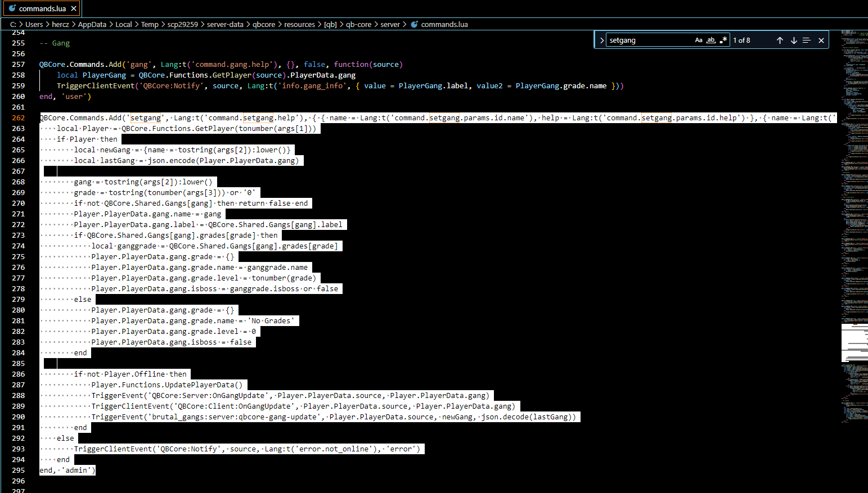Toggle Find in Selection icon

[807, 40]
